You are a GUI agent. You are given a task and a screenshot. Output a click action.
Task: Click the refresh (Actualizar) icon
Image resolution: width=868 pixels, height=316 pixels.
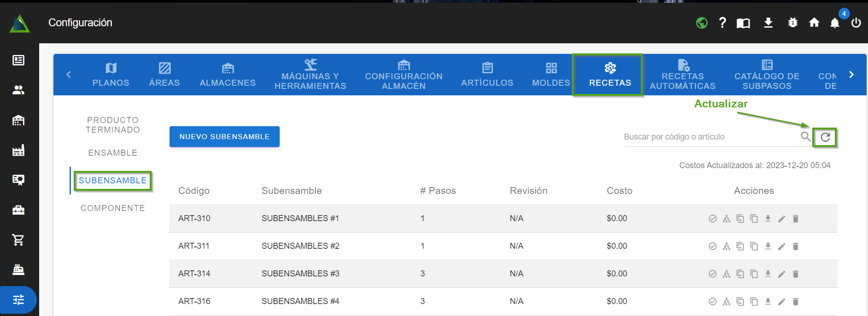825,137
